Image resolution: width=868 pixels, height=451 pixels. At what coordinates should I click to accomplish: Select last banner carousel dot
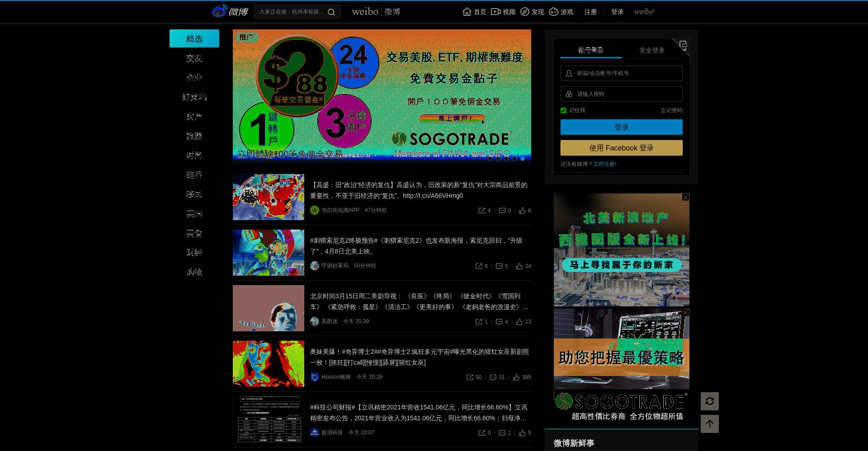523,159
